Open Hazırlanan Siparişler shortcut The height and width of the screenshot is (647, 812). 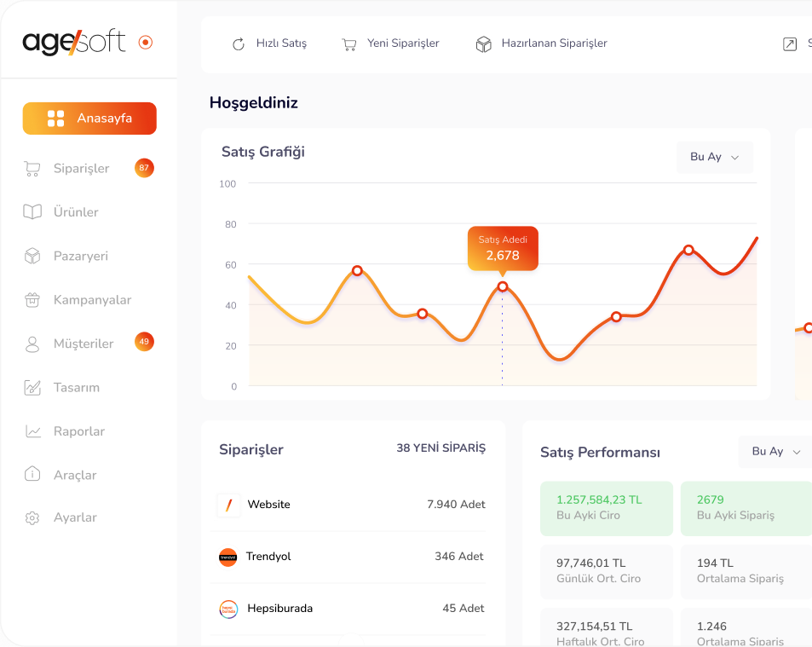tap(542, 43)
